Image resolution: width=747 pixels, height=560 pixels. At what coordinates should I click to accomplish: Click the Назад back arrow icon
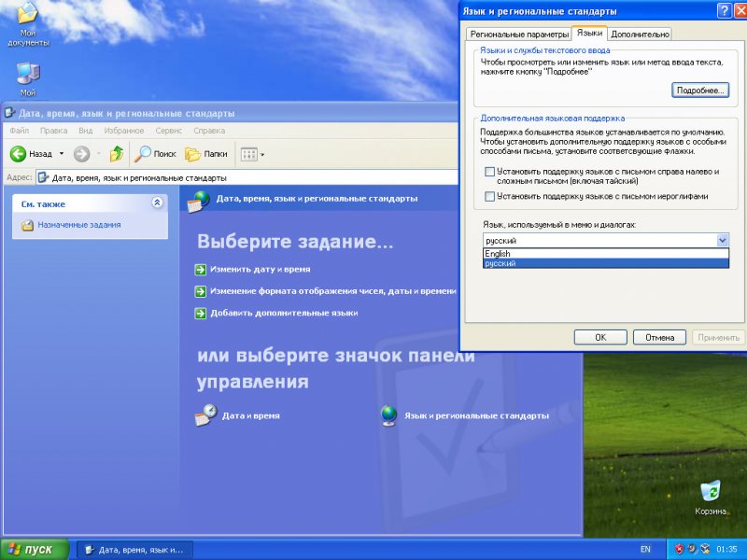tap(18, 154)
